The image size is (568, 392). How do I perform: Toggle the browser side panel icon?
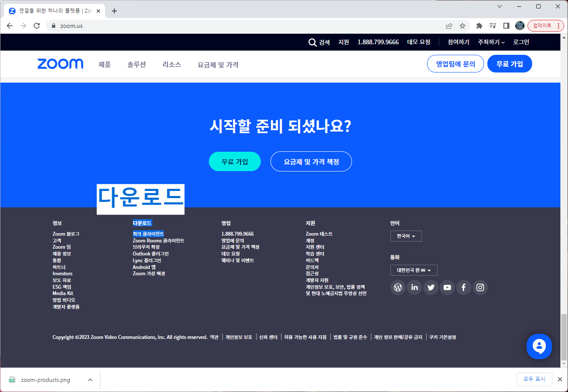coord(506,26)
